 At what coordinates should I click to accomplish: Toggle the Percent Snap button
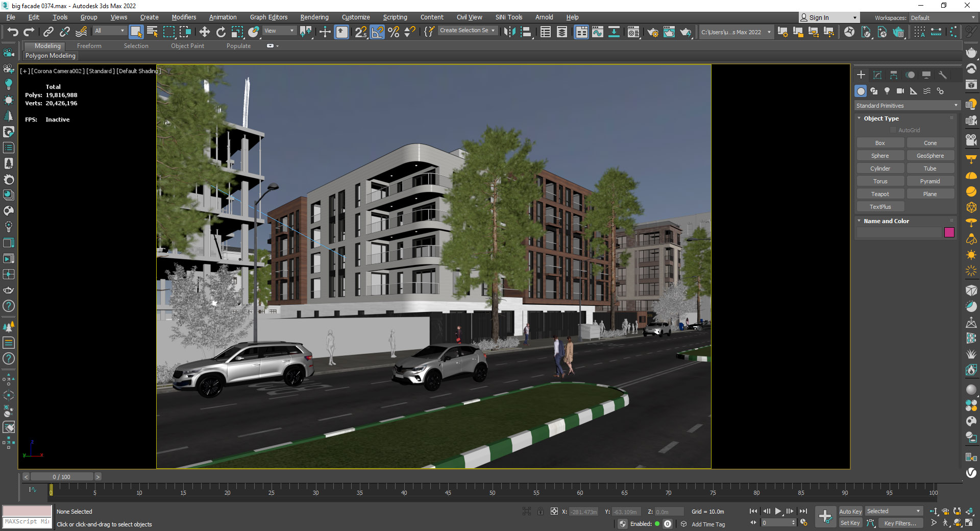(394, 32)
